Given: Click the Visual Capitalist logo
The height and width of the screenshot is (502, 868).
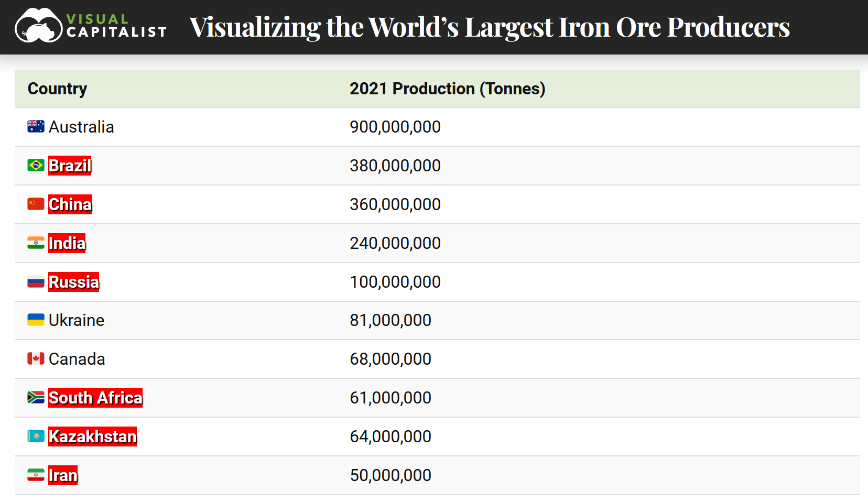Looking at the screenshot, I should (x=91, y=26).
